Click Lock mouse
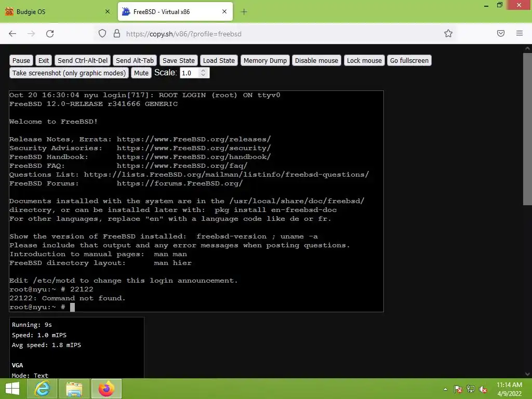Screen dimensions: 532x399 point(364,60)
